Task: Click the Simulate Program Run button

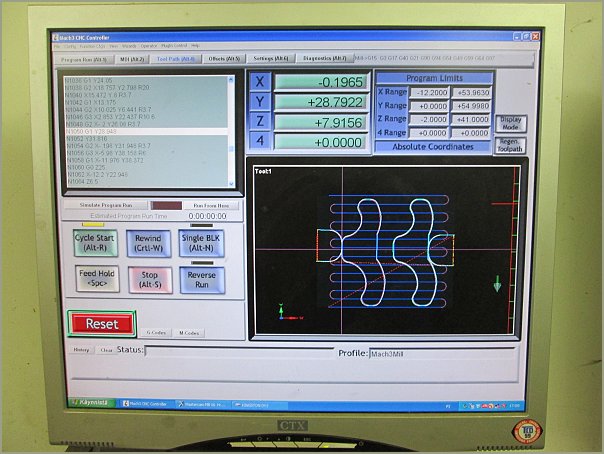Action: click(x=105, y=205)
